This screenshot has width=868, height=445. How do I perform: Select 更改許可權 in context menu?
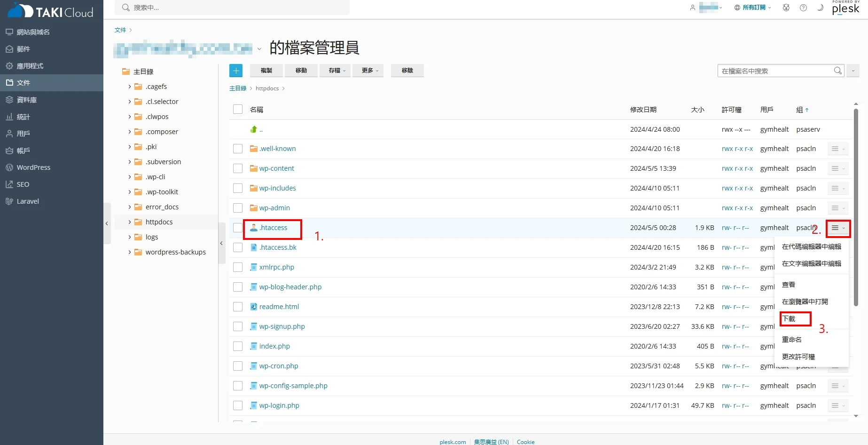click(x=798, y=357)
